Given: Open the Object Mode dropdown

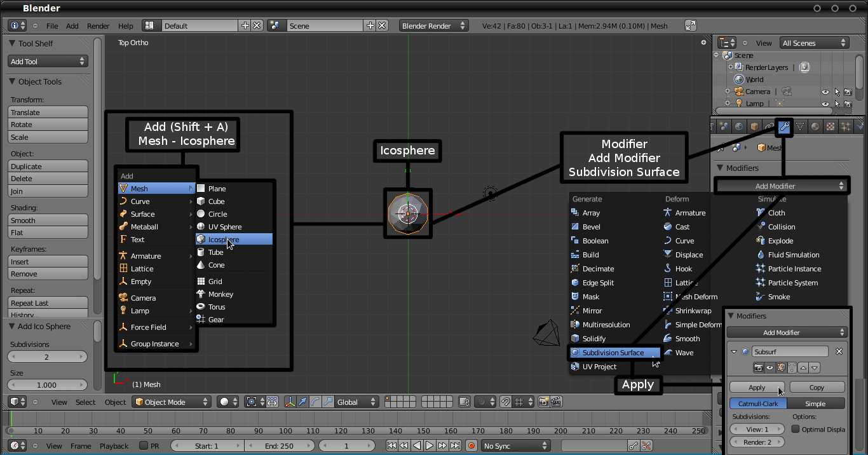Looking at the screenshot, I should (172, 402).
